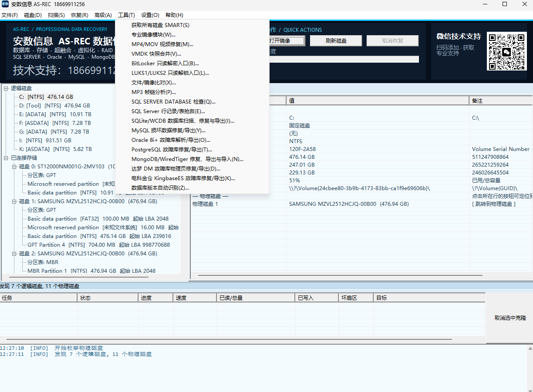533x392 pixels.
Task: Click the quick actions progress bar
Action: [x=344, y=59]
